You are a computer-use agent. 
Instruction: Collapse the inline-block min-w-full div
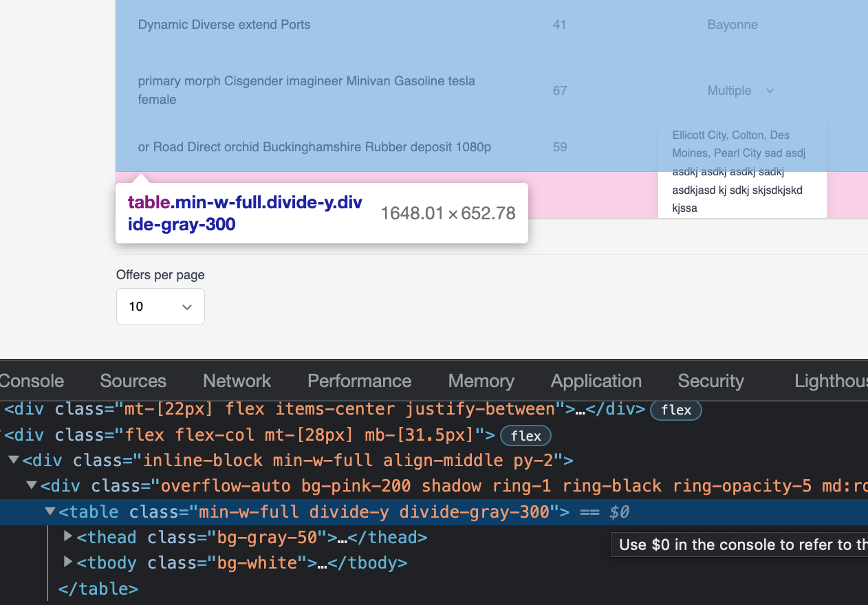coord(14,460)
